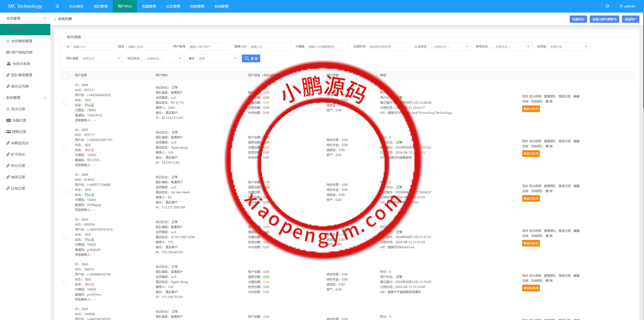Switch to 奖励管理 top menu
644x320 pixels.
point(149,6)
